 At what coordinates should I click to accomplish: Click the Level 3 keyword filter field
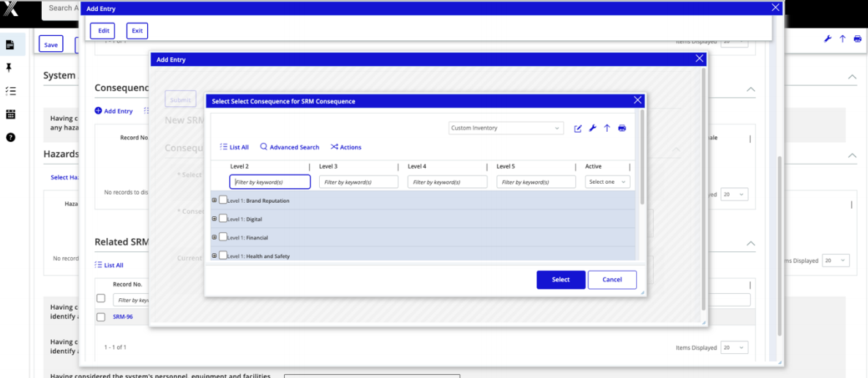(x=359, y=182)
